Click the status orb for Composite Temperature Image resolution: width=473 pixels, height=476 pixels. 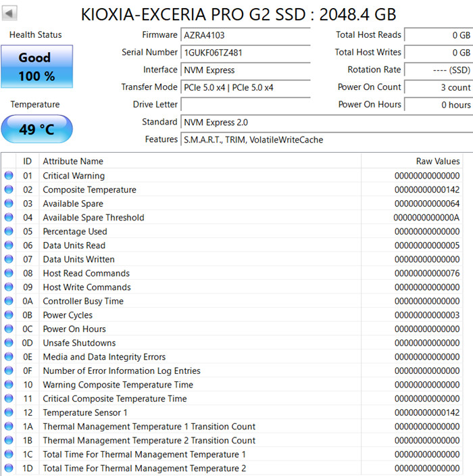click(9, 189)
